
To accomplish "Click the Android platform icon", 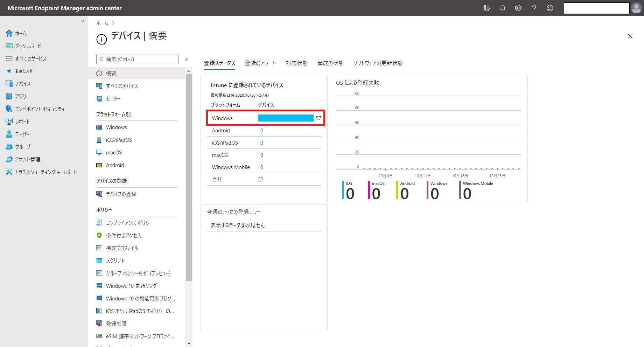I will tap(99, 165).
